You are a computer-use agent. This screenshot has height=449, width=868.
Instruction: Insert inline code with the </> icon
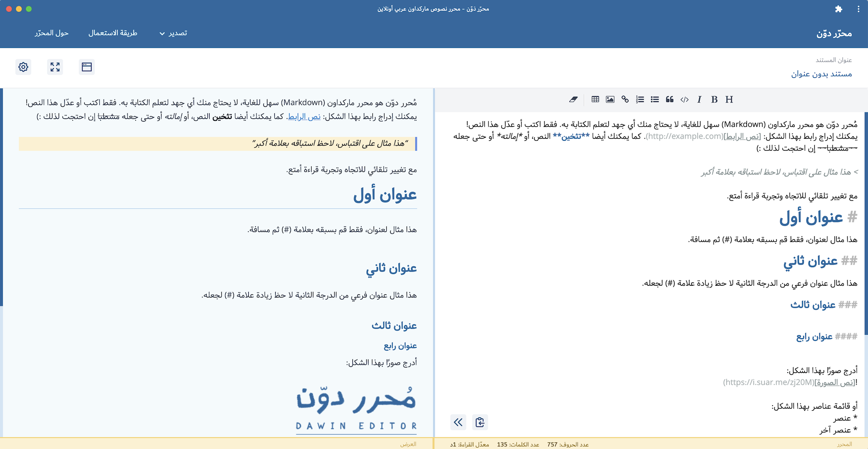click(684, 99)
